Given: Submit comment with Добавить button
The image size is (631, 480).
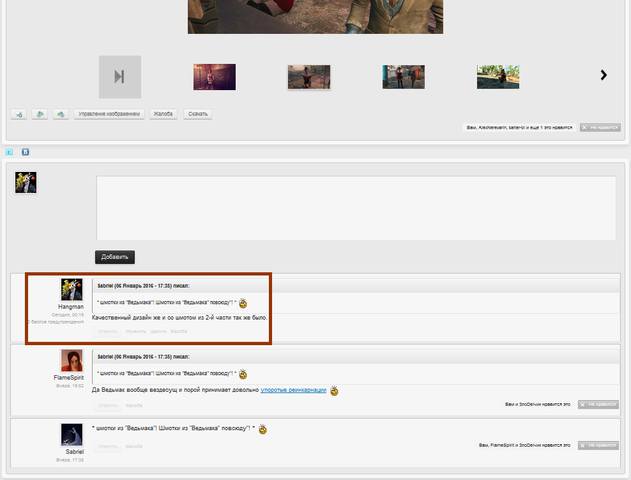Looking at the screenshot, I should point(115,257).
